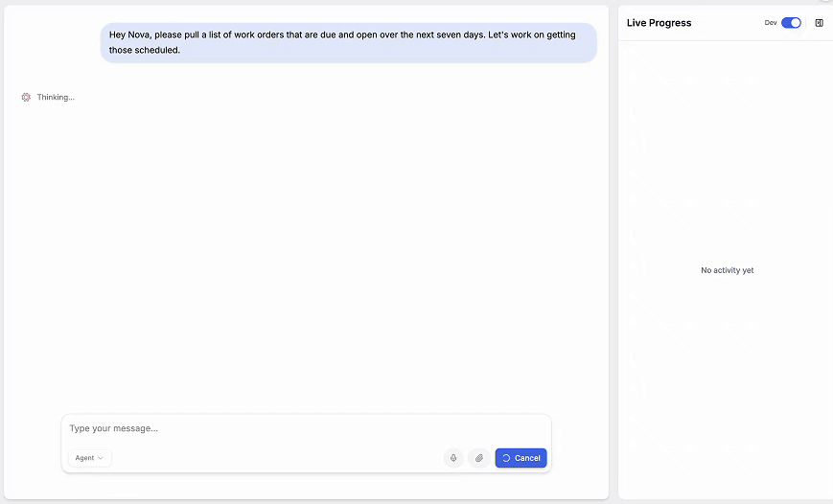This screenshot has width=833, height=504.
Task: Click empty space between heading and Dev label
Action: coord(727,23)
